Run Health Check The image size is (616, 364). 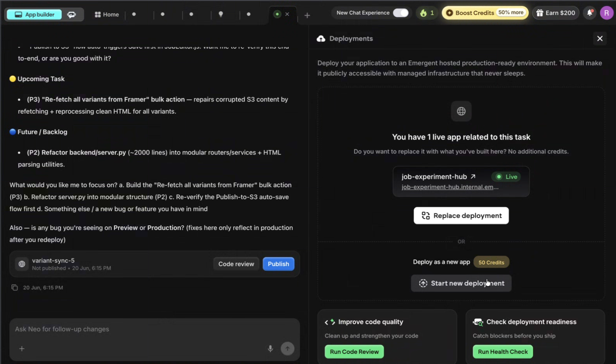(503, 352)
